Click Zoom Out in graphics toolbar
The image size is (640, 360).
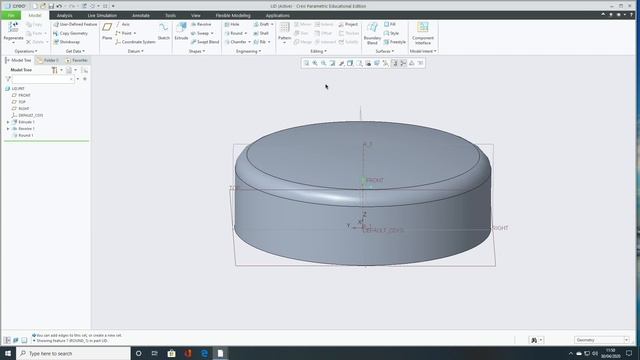(x=324, y=63)
